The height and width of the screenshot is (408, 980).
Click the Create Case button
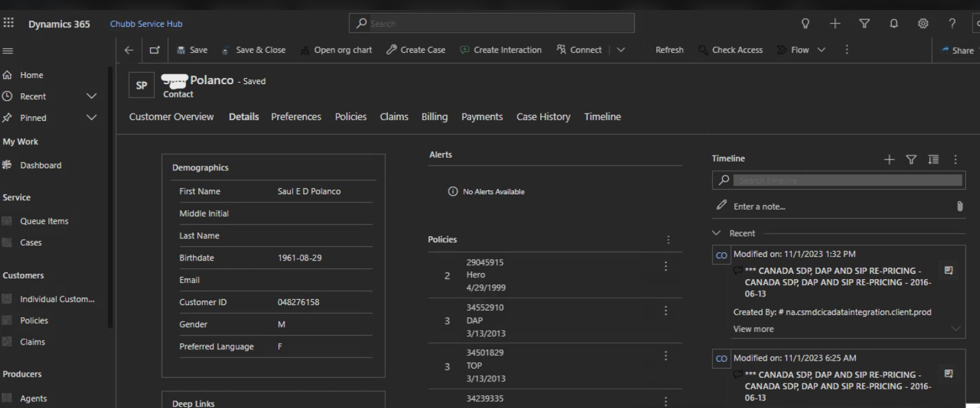tap(416, 50)
